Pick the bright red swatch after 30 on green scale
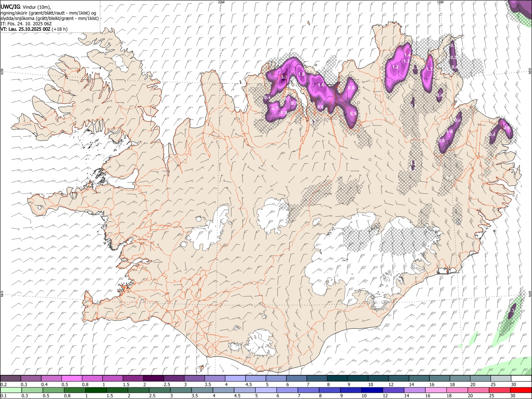 pyautogui.click(x=521, y=390)
